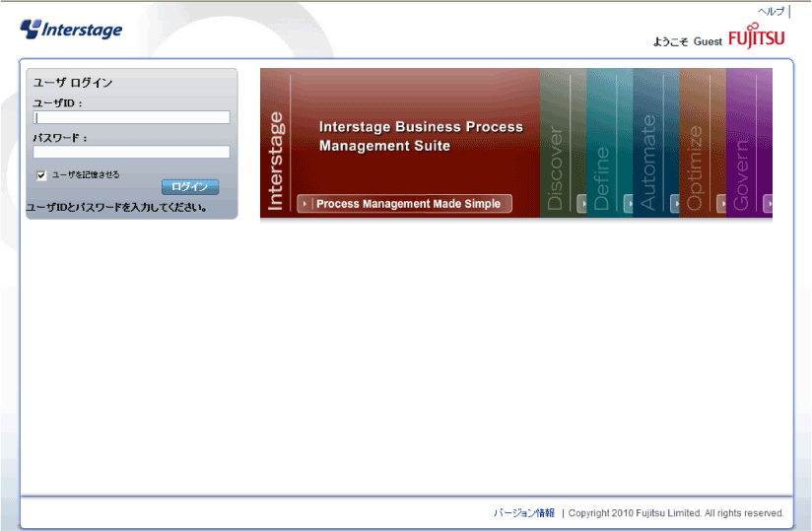
Task: Open Process Management Made Simple button
Action: (x=404, y=203)
